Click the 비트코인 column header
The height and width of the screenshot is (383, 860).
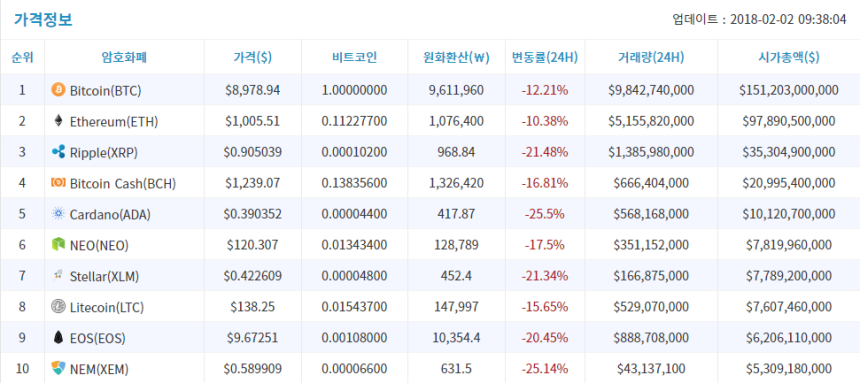pos(354,57)
